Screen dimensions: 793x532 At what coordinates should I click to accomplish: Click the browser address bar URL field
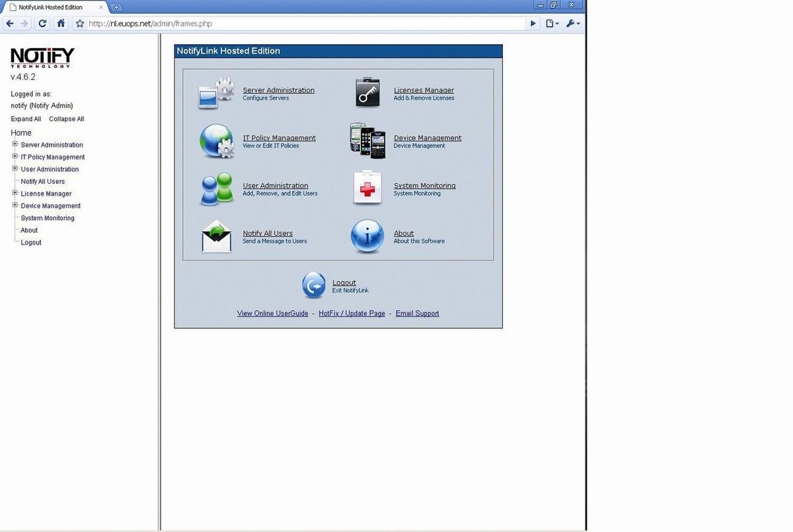point(305,23)
